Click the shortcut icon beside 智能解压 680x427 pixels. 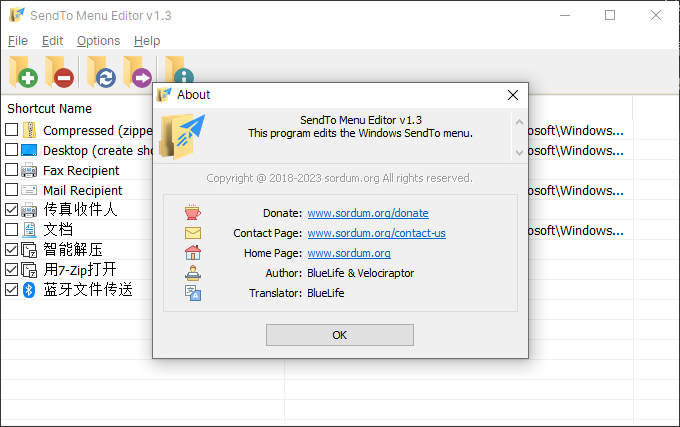point(29,250)
